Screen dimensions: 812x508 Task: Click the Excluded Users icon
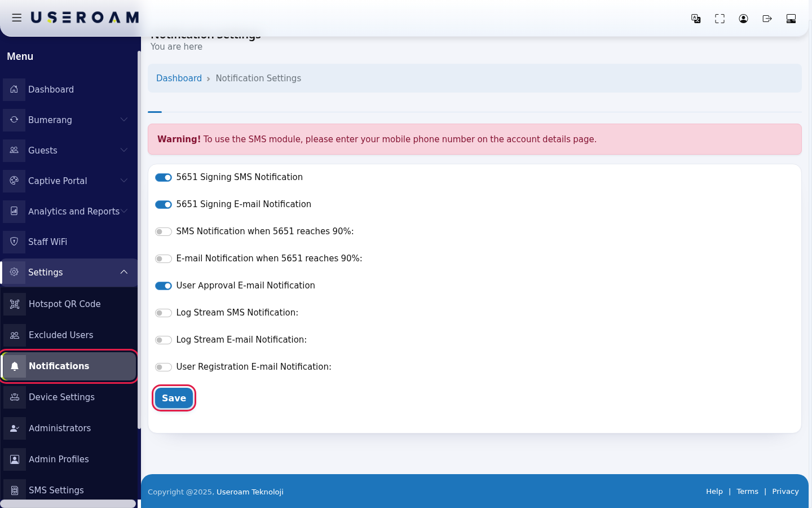[x=15, y=335]
